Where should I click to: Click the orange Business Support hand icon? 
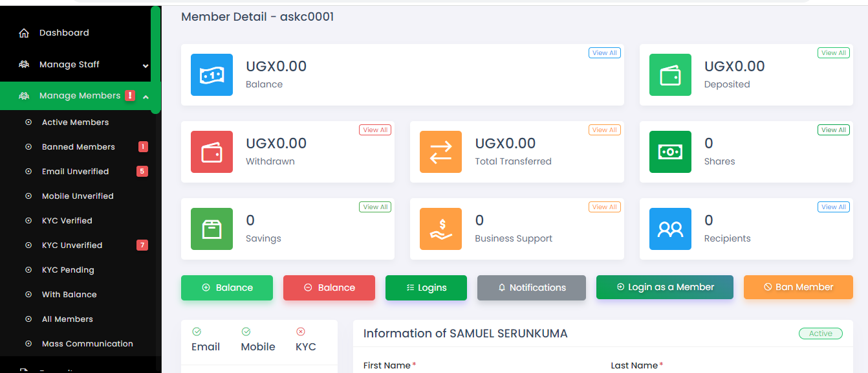440,229
